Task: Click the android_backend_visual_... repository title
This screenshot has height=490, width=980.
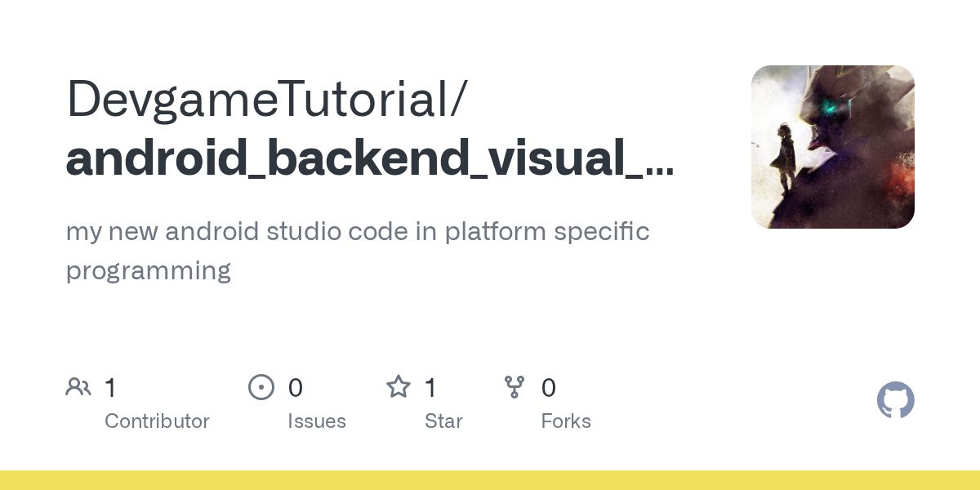Action: 370,160
